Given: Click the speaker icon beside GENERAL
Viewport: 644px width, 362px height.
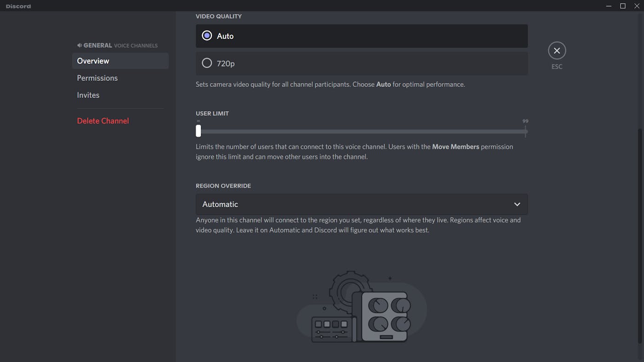Looking at the screenshot, I should [x=79, y=45].
